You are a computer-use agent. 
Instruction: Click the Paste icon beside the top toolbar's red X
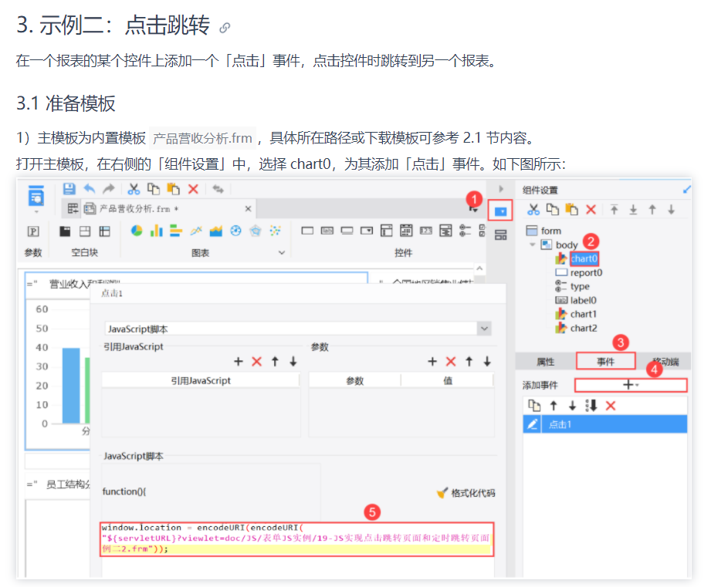[173, 189]
